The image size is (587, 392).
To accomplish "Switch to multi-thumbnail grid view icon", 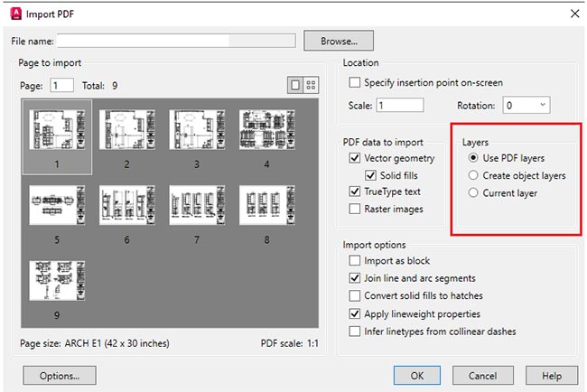I will click(312, 85).
